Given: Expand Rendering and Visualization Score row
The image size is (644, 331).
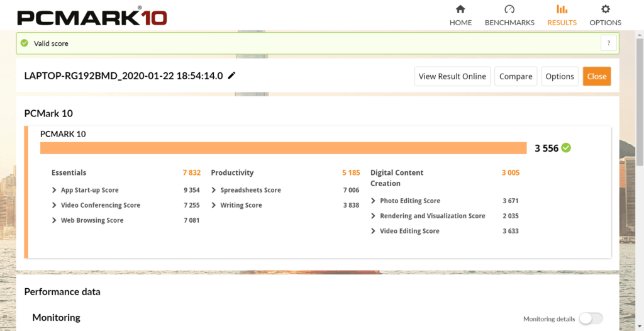Looking at the screenshot, I should (x=374, y=216).
